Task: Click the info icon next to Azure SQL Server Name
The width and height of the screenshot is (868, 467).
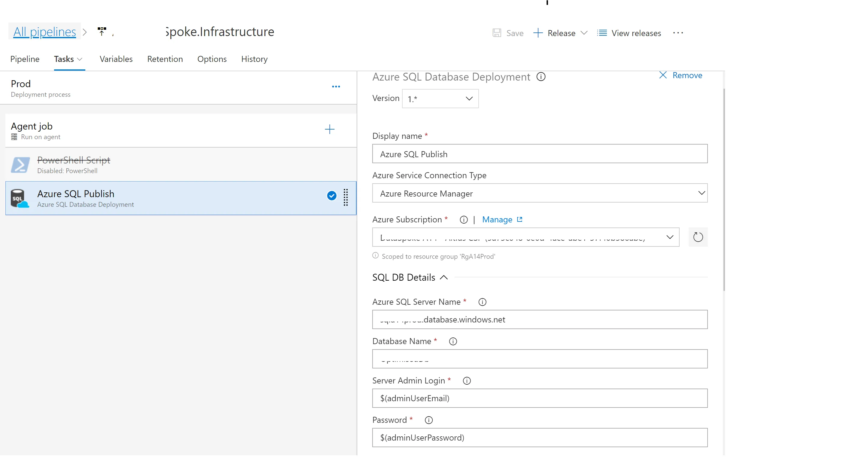Action: click(482, 302)
